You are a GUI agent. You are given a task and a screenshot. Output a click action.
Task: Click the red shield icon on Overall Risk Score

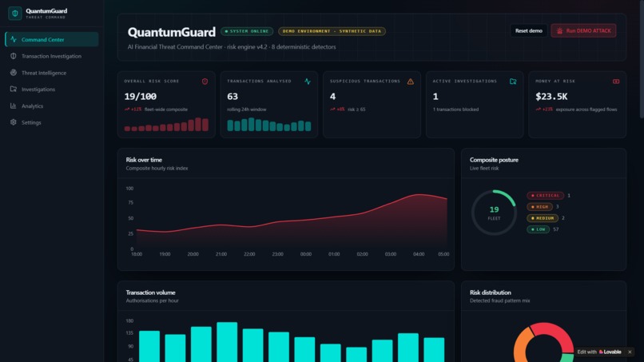coord(205,82)
